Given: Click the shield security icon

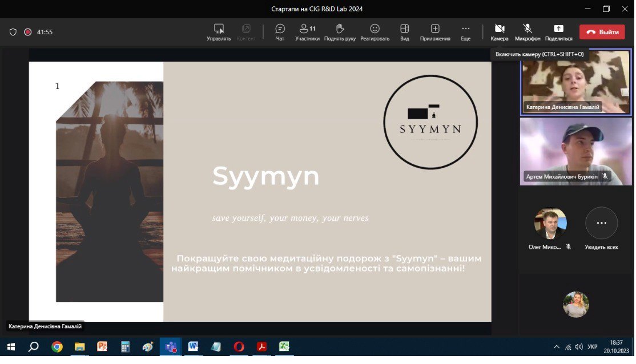Looking at the screenshot, I should 13,32.
